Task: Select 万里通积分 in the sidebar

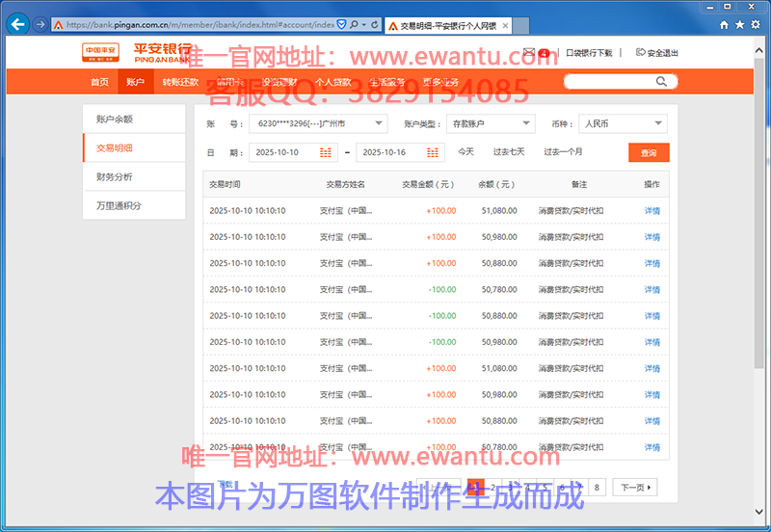Action: [134, 205]
